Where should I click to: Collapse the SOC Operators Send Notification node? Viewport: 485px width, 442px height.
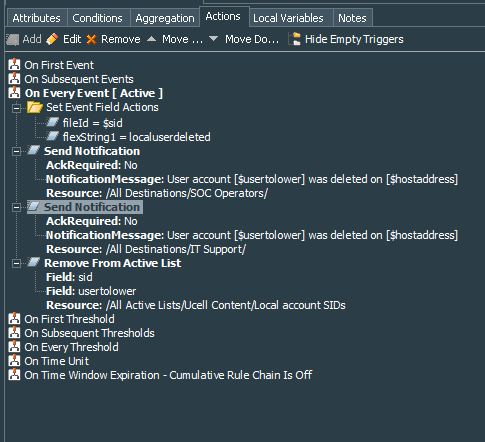(16, 152)
